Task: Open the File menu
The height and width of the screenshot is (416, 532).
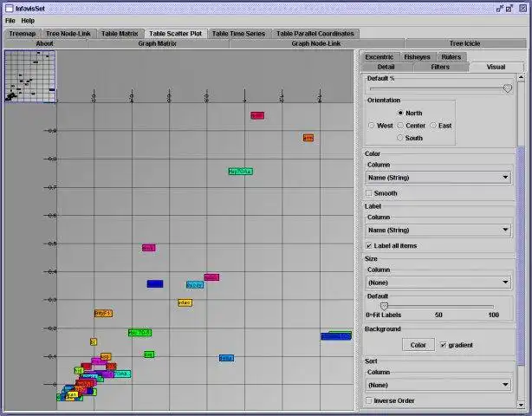Action: tap(10, 21)
